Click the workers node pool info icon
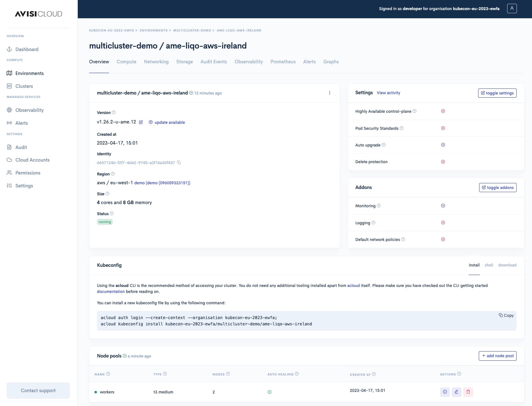 click(x=445, y=392)
